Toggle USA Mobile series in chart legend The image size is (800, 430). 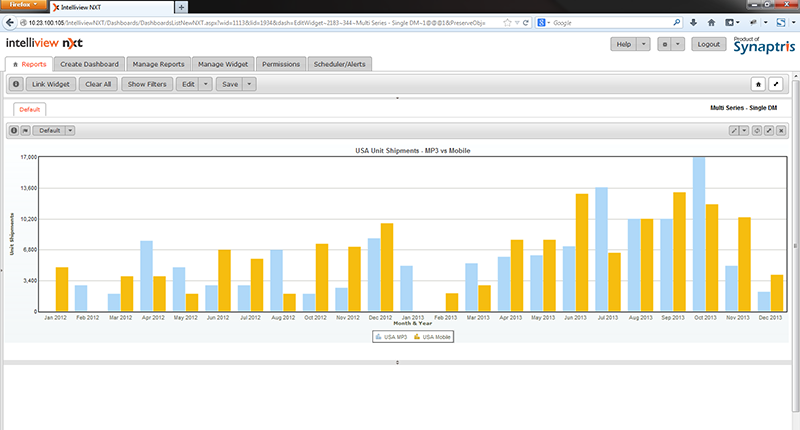coord(433,337)
